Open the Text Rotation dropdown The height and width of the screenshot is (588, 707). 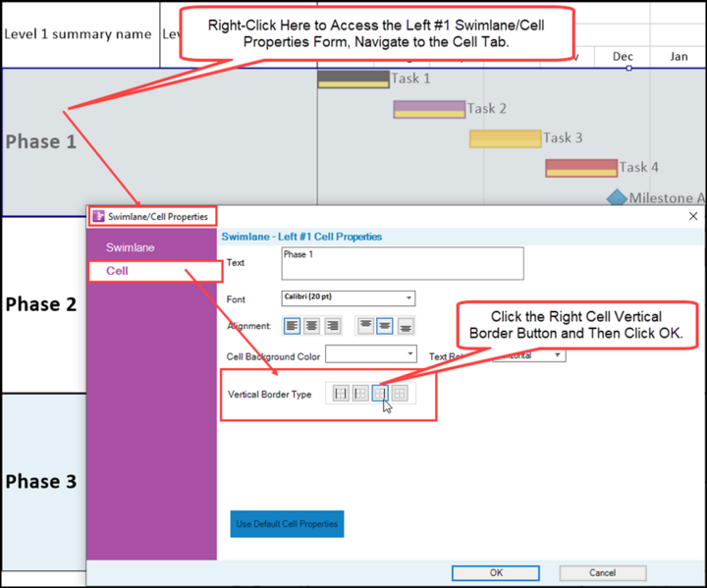tap(529, 355)
